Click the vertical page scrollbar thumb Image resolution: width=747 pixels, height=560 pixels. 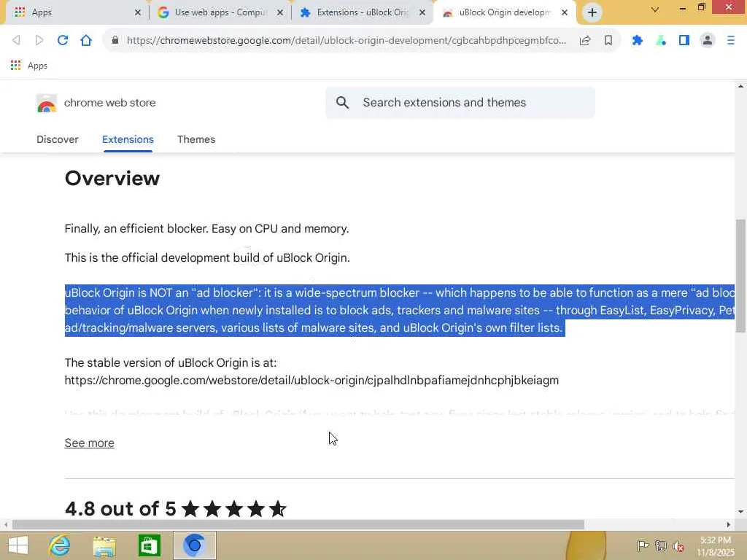(x=741, y=276)
